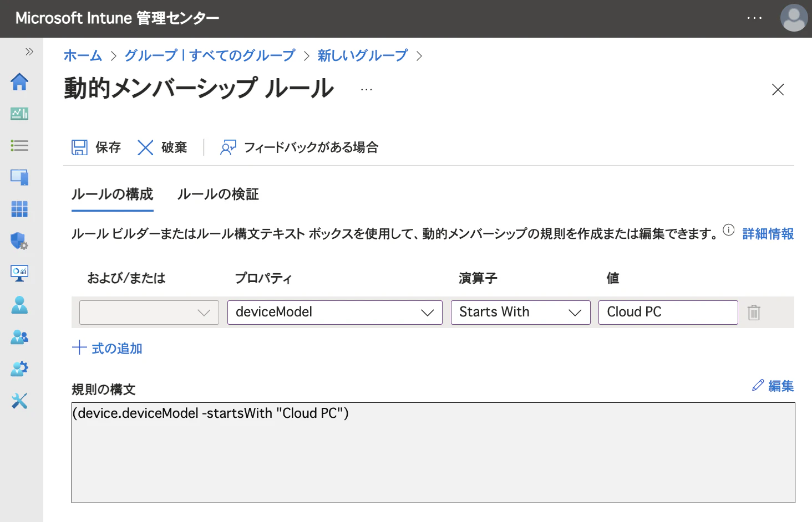Open フィードバックがある場合 feedback option
This screenshot has height=522, width=812.
pyautogui.click(x=300, y=147)
